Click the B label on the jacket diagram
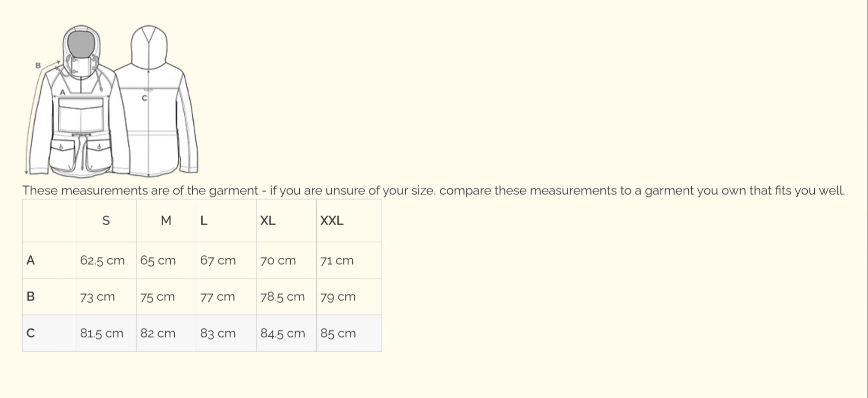 coord(38,65)
